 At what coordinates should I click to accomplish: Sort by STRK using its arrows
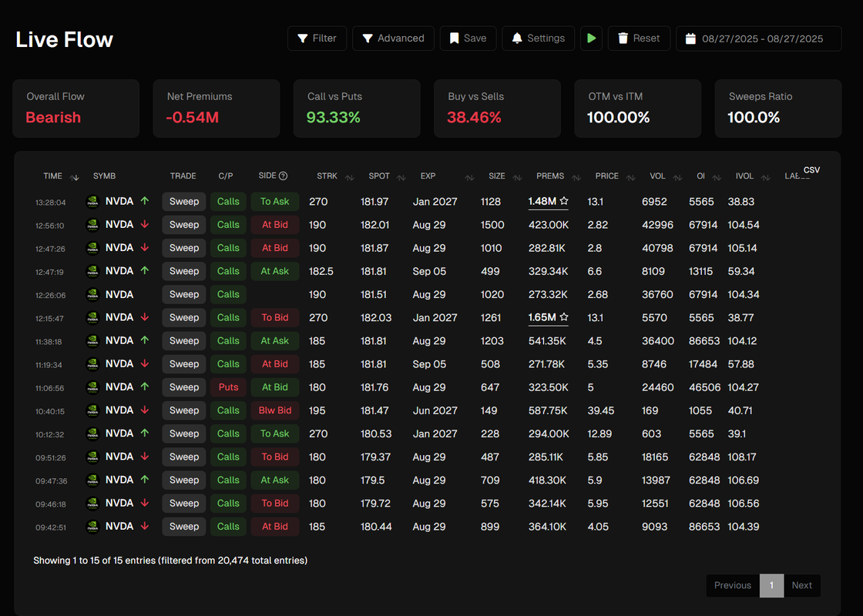[350, 177]
